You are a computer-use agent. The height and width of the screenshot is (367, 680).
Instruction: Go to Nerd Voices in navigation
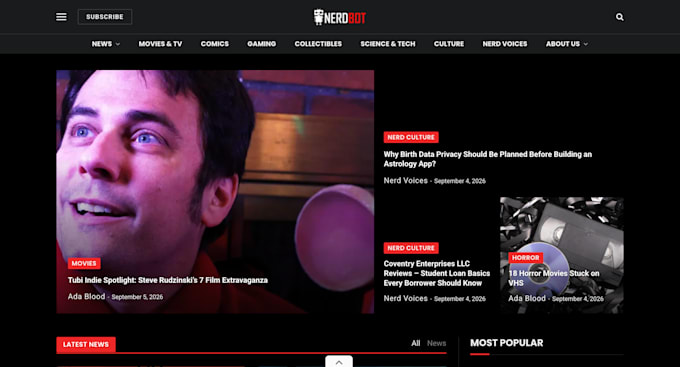click(505, 44)
